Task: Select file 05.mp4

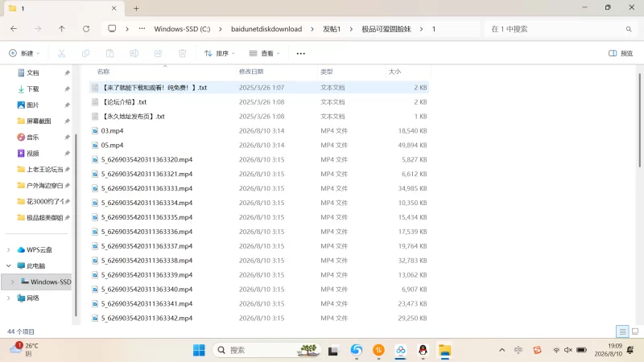Action: point(259,145)
